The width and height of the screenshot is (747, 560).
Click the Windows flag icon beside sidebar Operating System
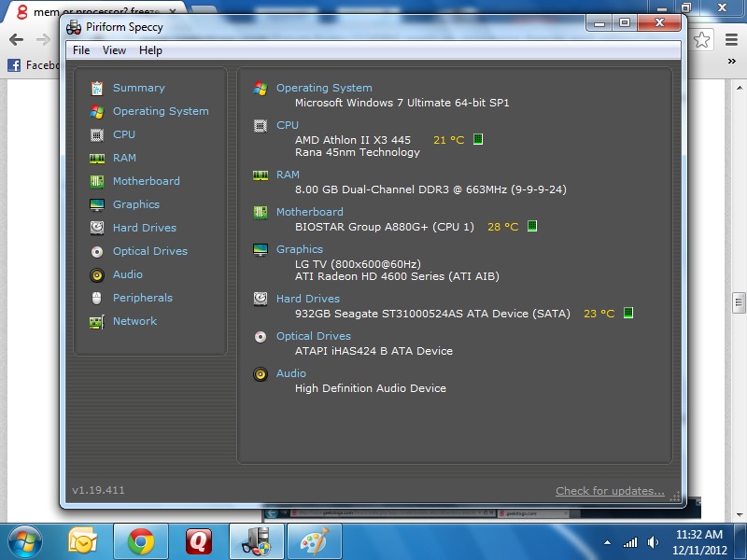coord(97,111)
